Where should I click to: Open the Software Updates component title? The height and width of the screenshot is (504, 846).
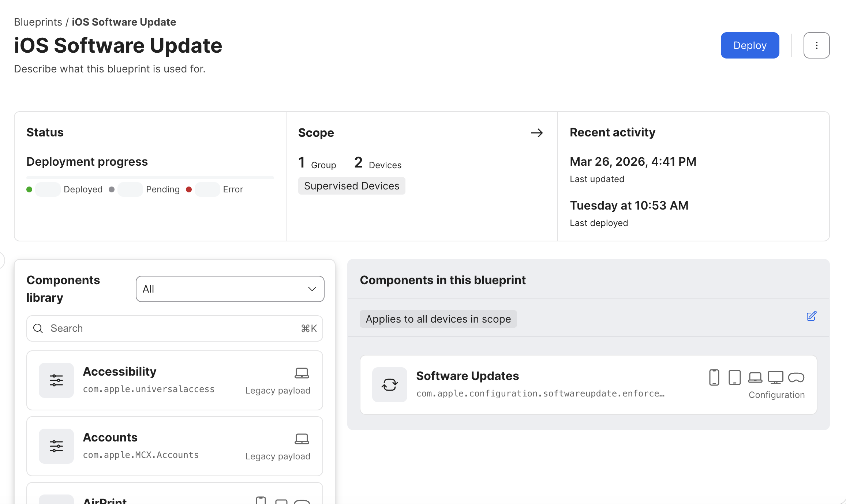468,376
